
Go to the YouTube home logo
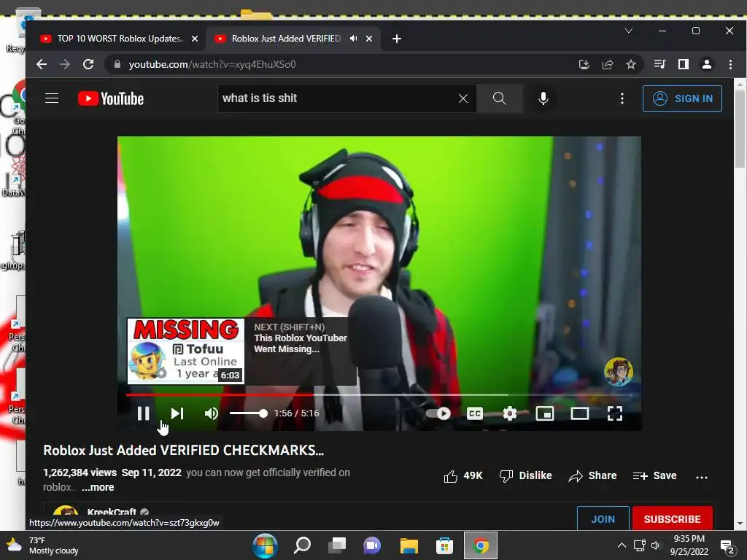111,98
